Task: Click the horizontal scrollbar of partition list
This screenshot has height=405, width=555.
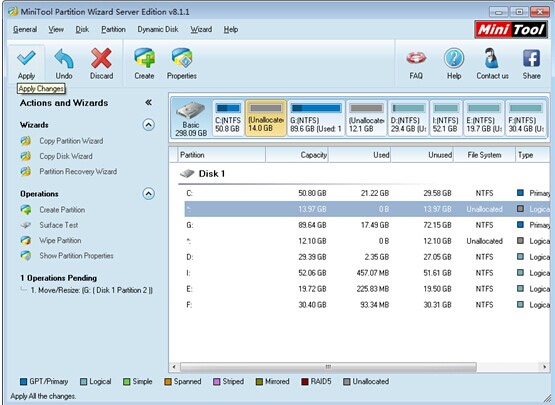Action: (328, 367)
